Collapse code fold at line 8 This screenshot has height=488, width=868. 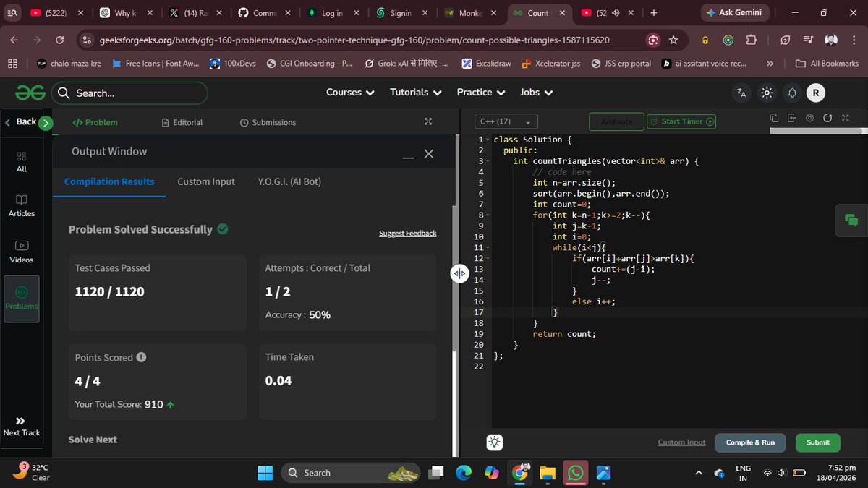tap(488, 215)
